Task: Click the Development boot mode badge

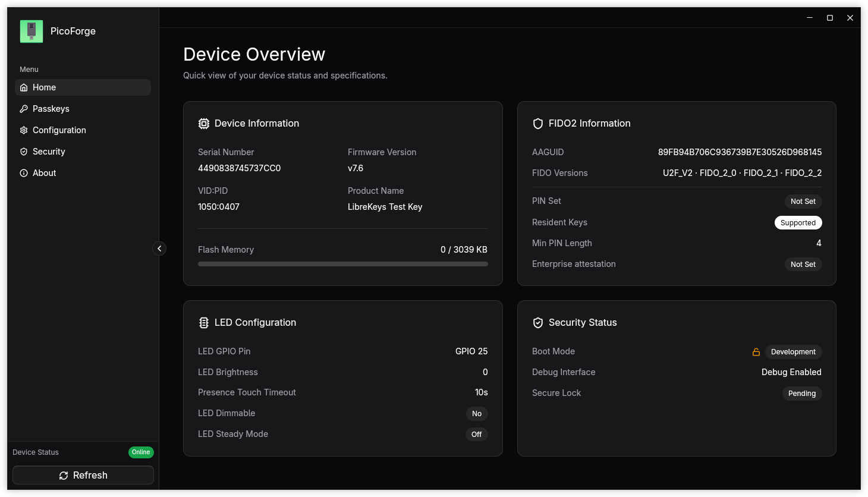Action: pos(793,352)
